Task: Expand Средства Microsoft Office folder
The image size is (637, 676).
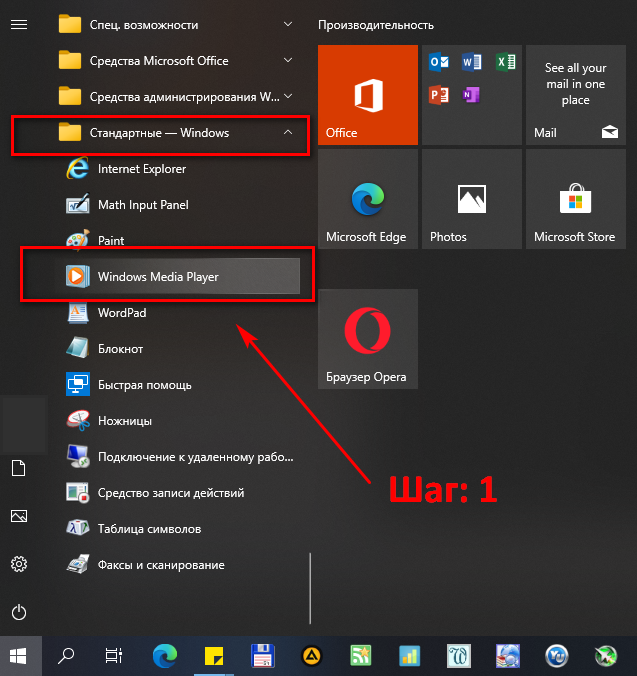Action: pos(178,61)
